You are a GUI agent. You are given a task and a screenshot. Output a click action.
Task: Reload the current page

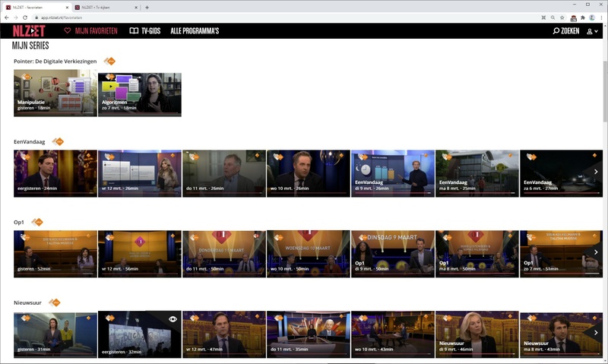tap(25, 17)
